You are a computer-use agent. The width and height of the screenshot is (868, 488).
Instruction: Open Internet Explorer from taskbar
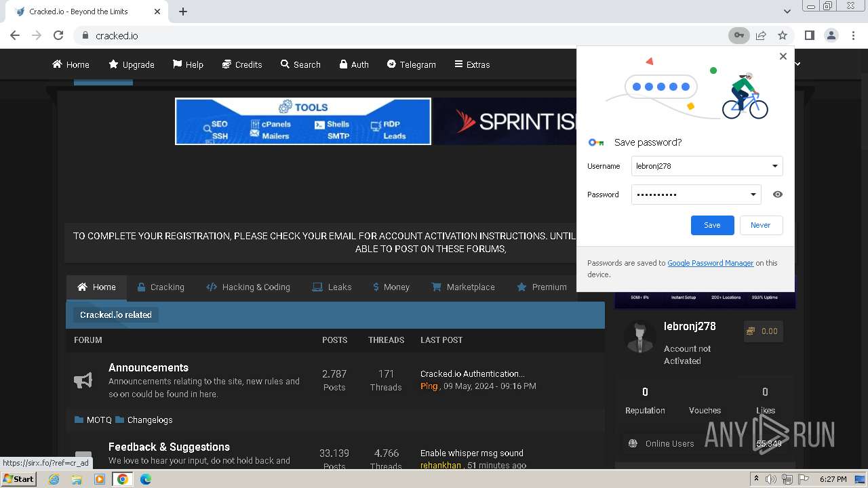54,479
